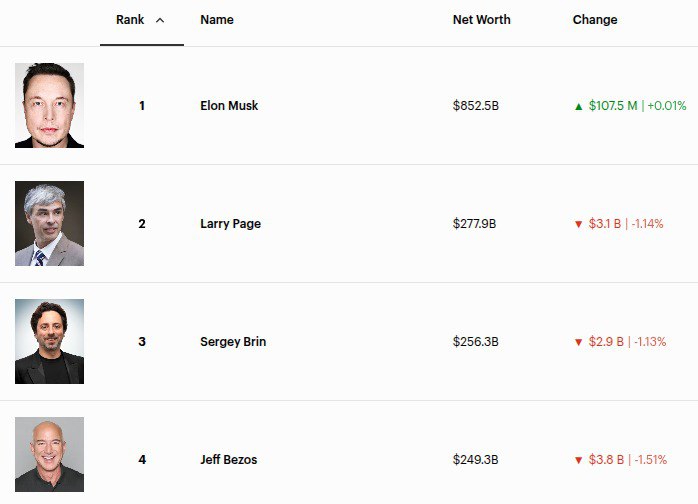Click the green up arrow beside $107.5 M

[578, 106]
